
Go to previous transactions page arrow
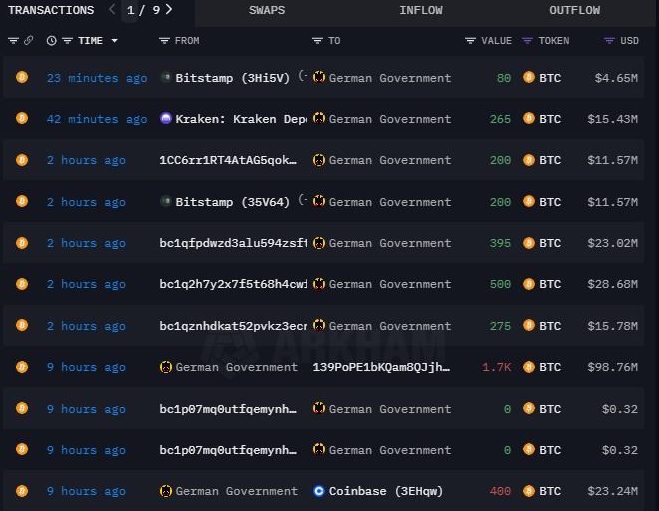[x=112, y=9]
